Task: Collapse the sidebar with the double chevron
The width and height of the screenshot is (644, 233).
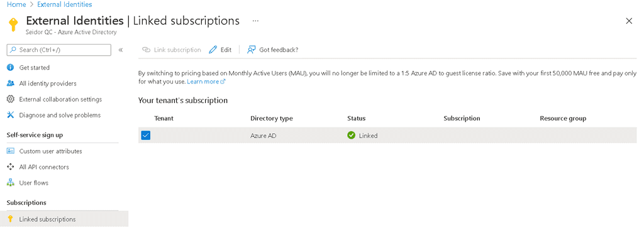Action: (121, 50)
